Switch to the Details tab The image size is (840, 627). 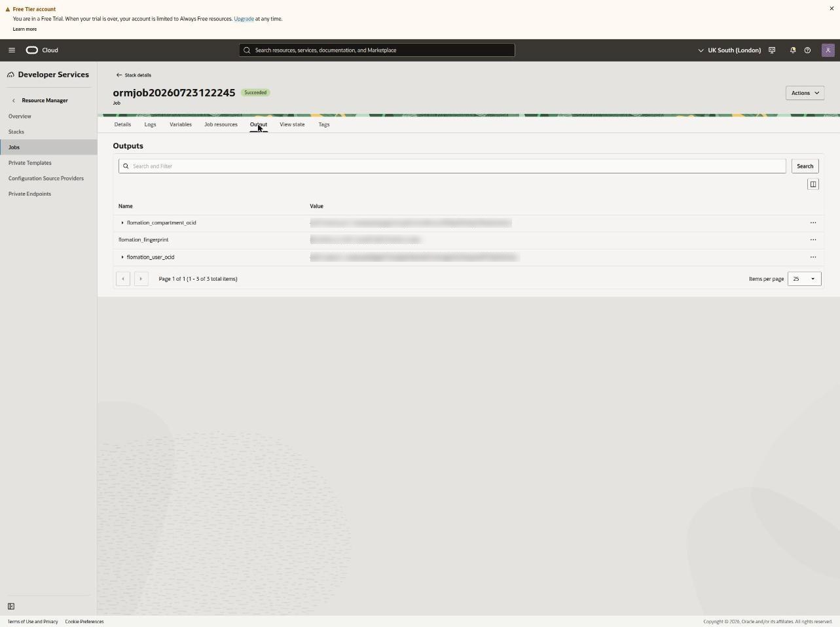[x=122, y=124]
